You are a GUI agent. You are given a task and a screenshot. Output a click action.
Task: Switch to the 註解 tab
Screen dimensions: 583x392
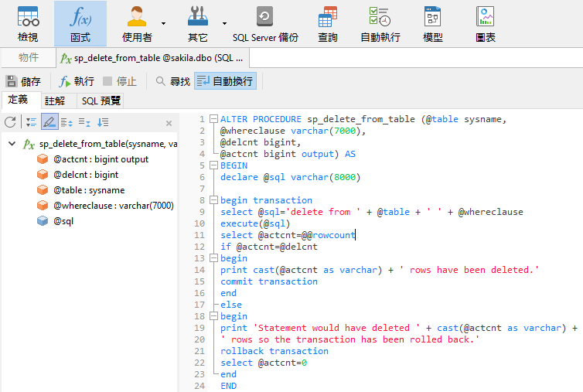click(55, 101)
